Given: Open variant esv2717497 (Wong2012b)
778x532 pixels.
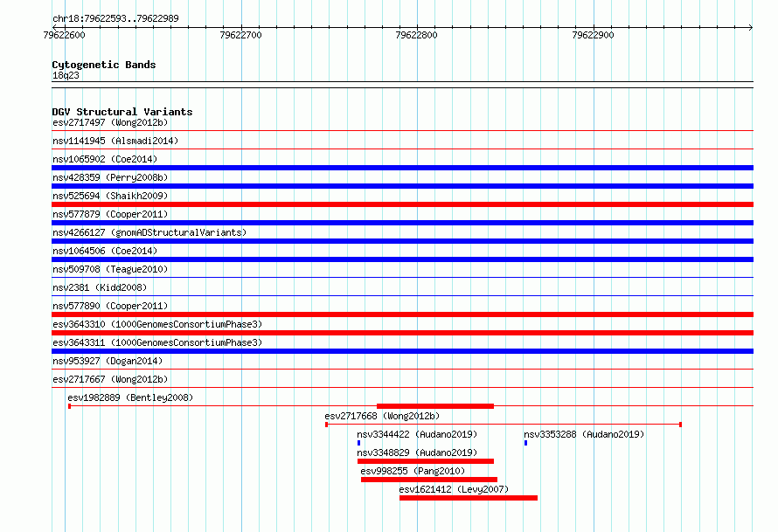Looking at the screenshot, I should pyautogui.click(x=110, y=122).
